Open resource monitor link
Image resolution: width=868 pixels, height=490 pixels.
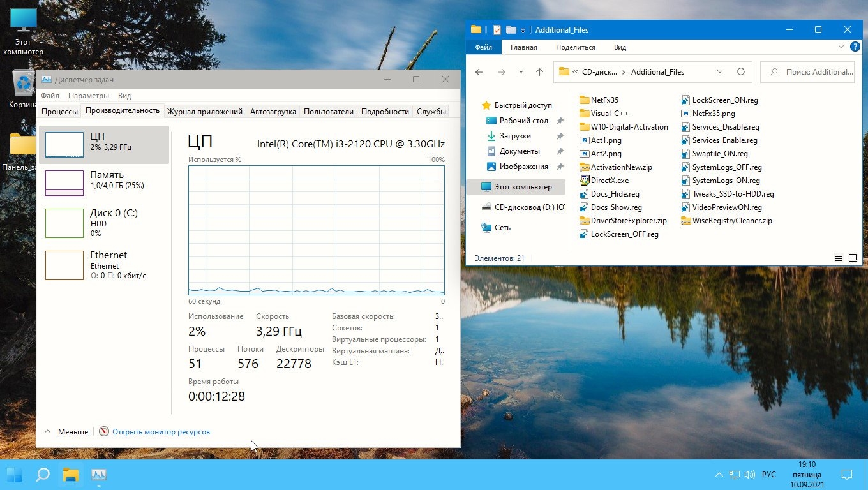(161, 432)
